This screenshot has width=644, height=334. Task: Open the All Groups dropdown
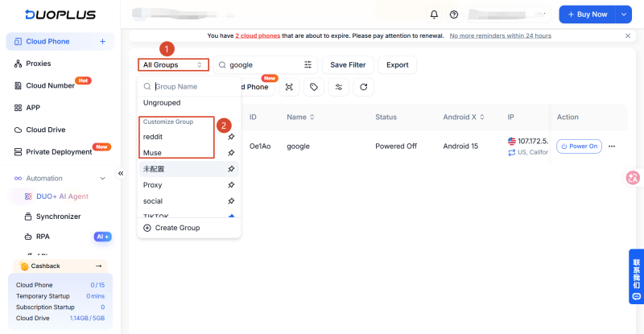(173, 64)
